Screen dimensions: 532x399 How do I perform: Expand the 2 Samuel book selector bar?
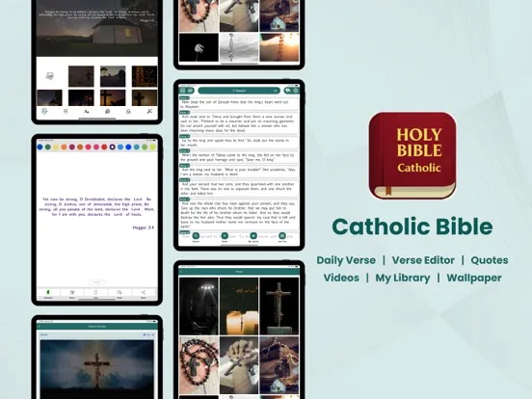tap(239, 91)
